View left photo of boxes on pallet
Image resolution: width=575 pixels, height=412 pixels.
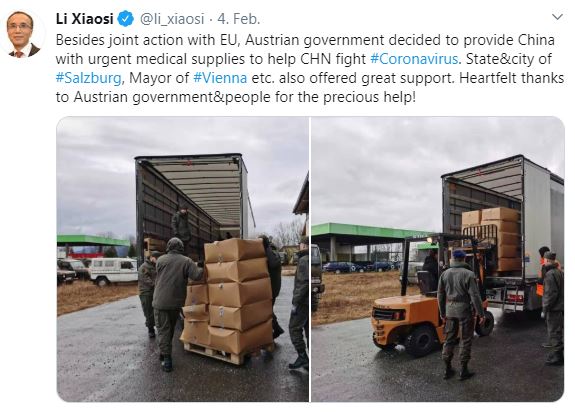(x=183, y=259)
